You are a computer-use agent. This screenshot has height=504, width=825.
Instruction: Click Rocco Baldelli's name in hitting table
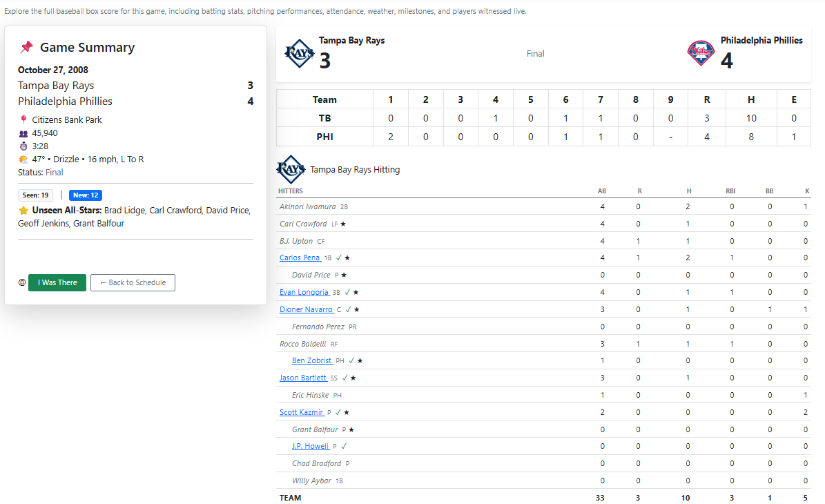302,344
